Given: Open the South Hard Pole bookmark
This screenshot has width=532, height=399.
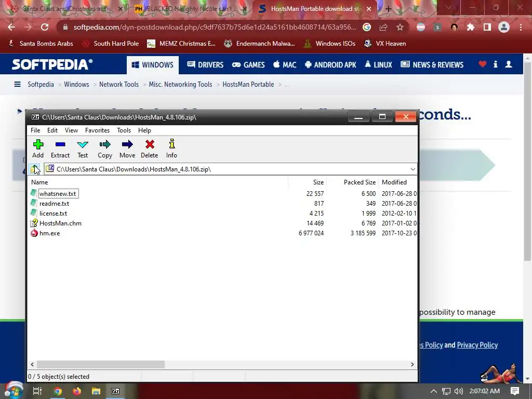Looking at the screenshot, I should pyautogui.click(x=111, y=44).
